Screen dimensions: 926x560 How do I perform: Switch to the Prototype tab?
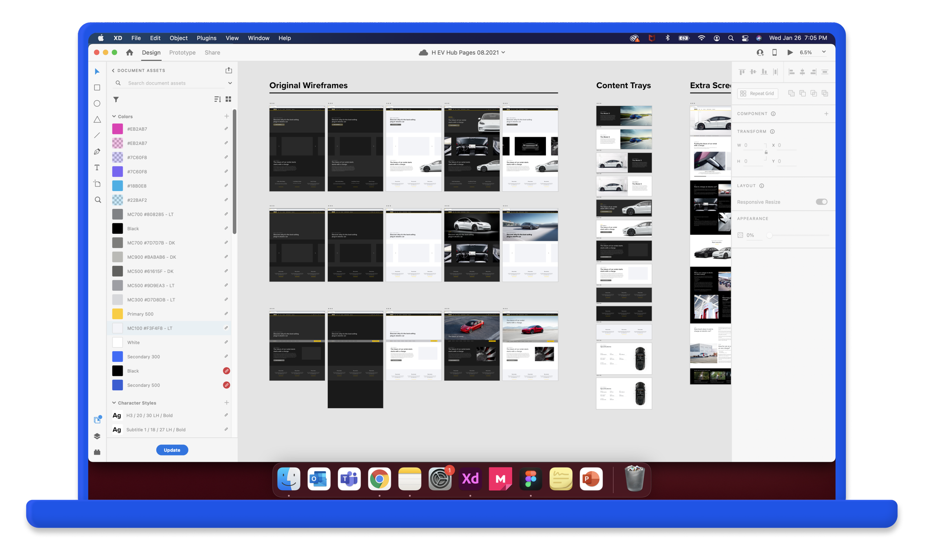click(x=182, y=53)
